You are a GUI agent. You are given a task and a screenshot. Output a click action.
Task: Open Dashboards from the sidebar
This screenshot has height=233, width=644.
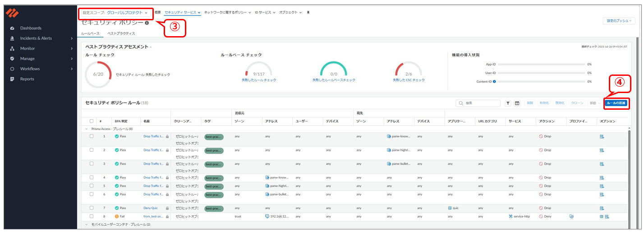point(31,28)
